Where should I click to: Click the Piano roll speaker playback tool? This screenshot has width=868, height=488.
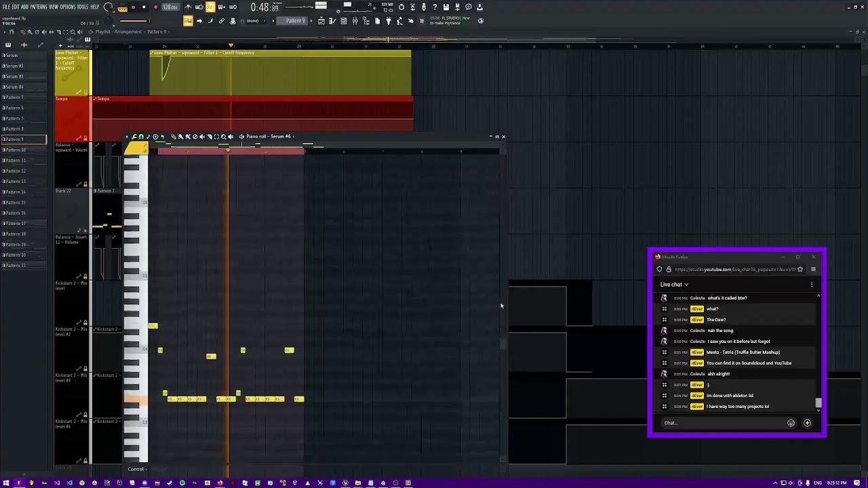click(231, 137)
